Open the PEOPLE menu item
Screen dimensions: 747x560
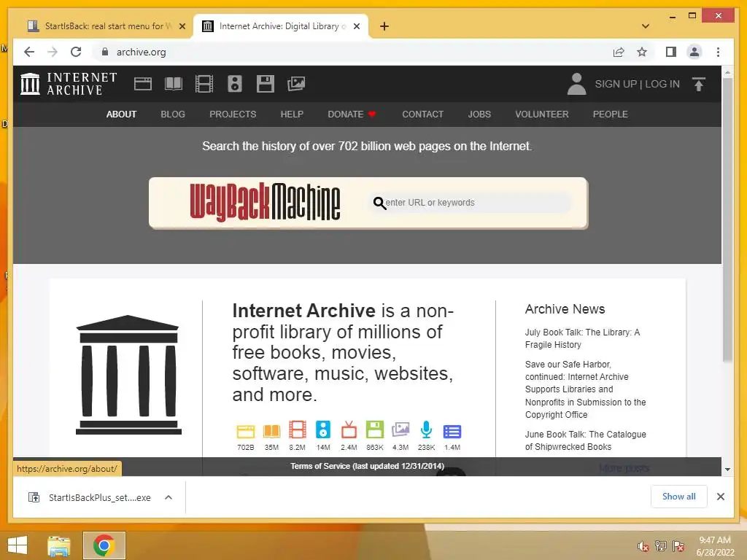(611, 114)
